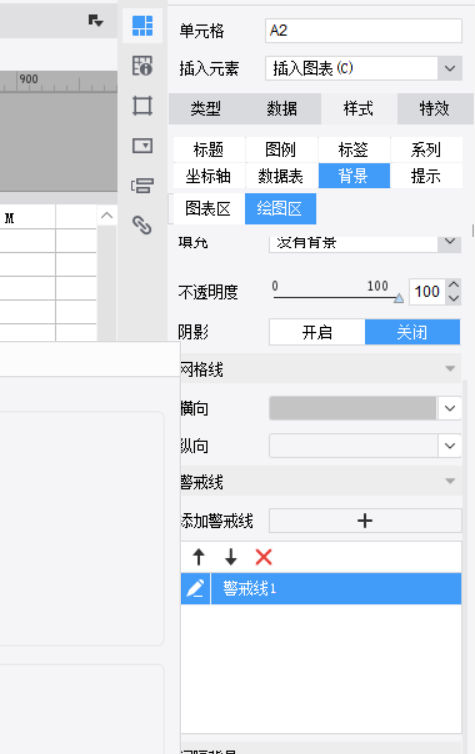This screenshot has width=475, height=754.
Task: Add a new alert line with plus button
Action: [x=365, y=521]
